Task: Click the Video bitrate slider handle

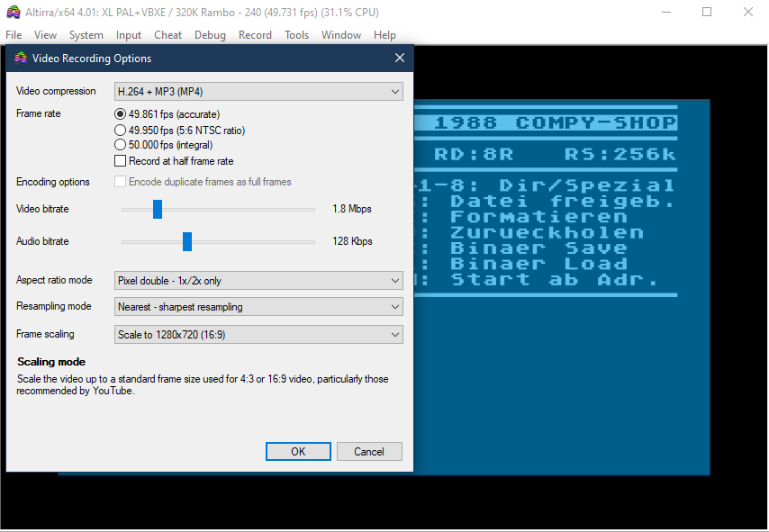Action: (x=157, y=209)
